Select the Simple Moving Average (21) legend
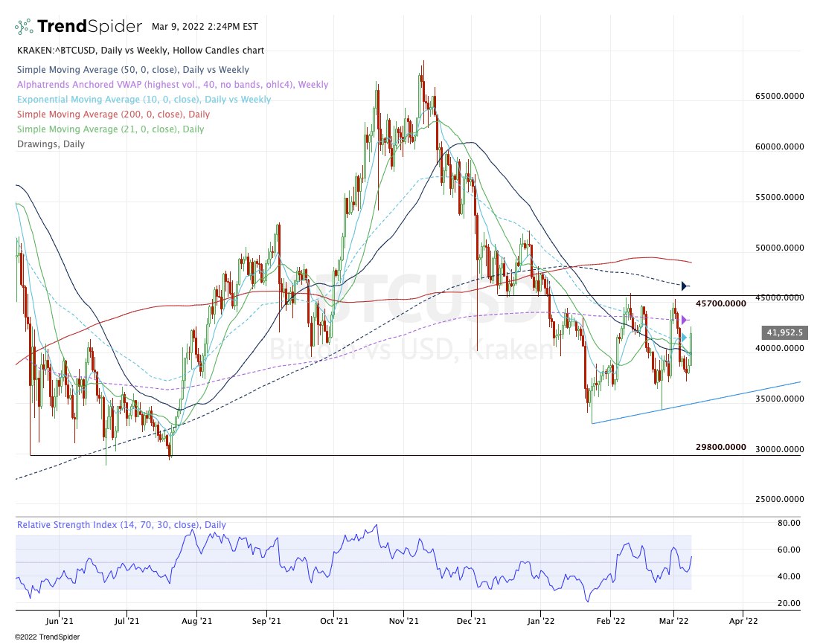Image resolution: width=823 pixels, height=644 pixels. 110,129
